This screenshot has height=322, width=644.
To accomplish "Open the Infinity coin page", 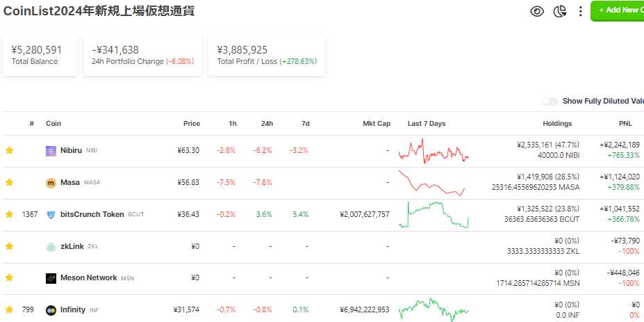I will pos(73,309).
